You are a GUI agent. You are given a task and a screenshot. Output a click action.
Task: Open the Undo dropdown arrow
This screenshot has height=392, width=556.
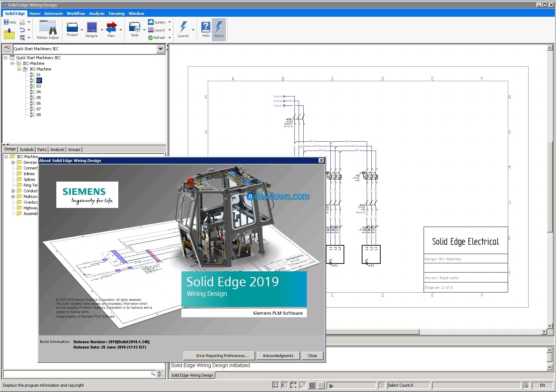click(29, 30)
